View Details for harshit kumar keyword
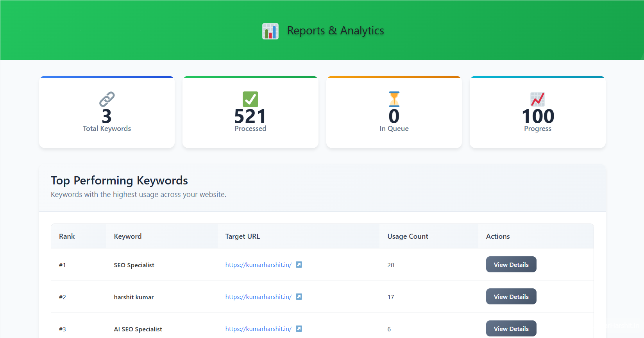 pyautogui.click(x=511, y=297)
